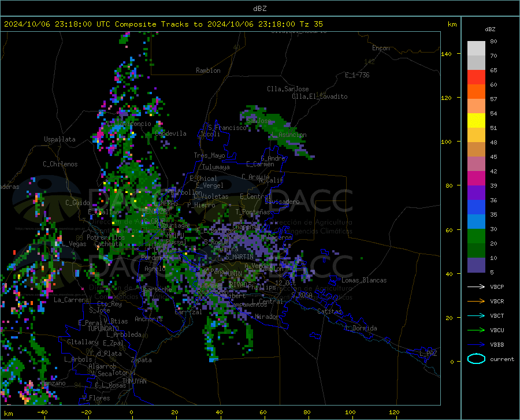
Task: Click the Villavicencio map label
Action: click(128, 124)
